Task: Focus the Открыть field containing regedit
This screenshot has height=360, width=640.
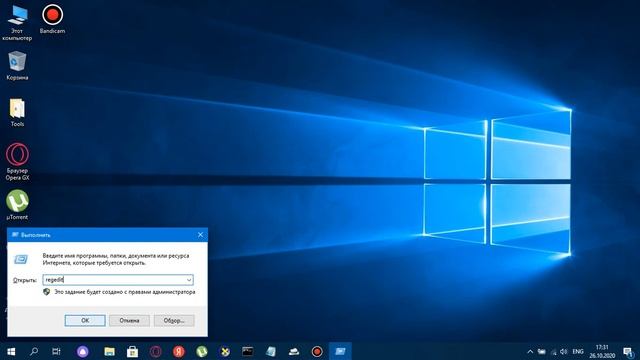Action: [x=118, y=280]
